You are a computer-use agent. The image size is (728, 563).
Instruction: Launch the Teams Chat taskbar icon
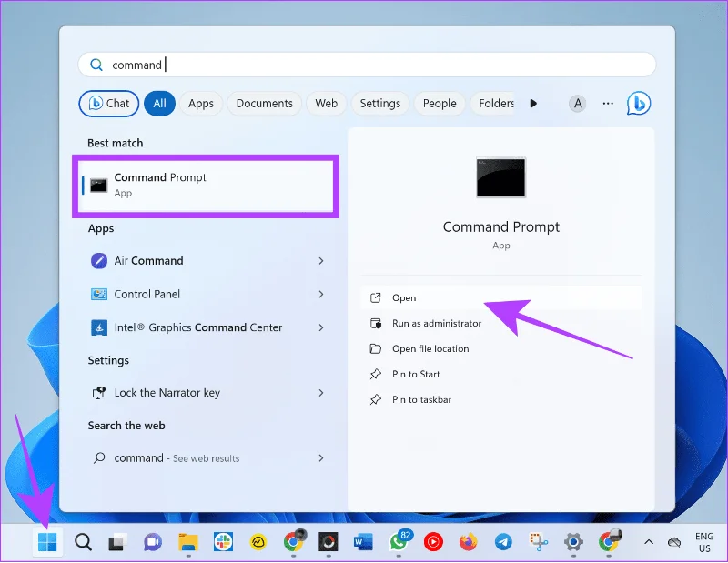click(153, 542)
